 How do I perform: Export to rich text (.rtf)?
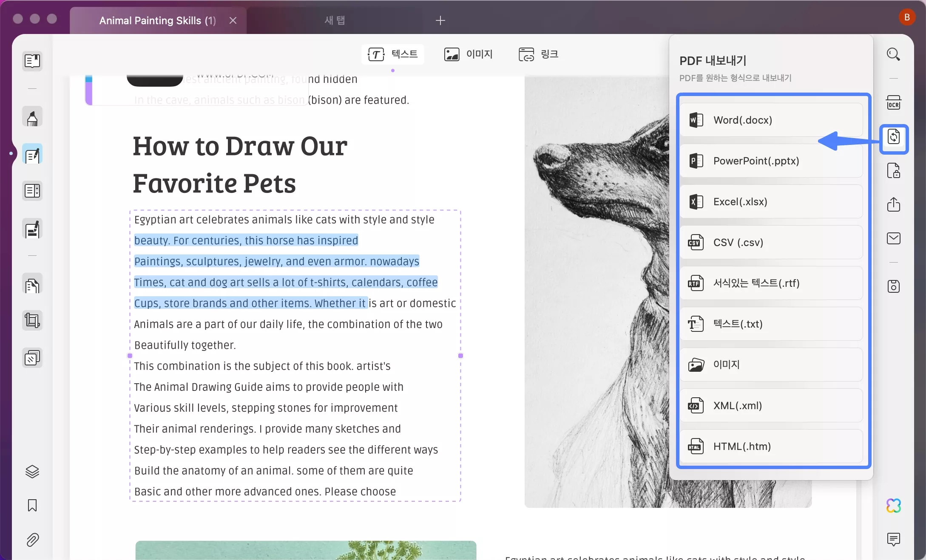[771, 283]
